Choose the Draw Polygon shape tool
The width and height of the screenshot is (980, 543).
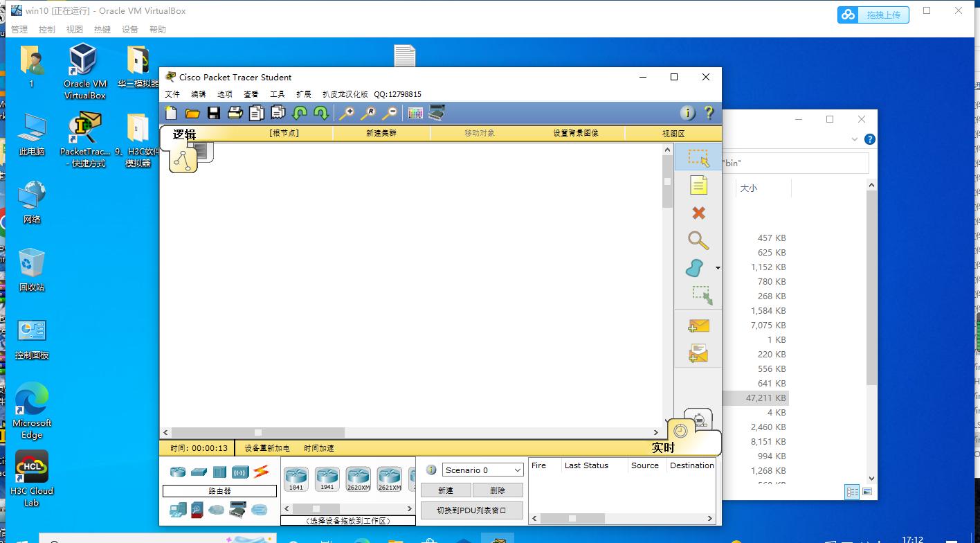pos(696,268)
